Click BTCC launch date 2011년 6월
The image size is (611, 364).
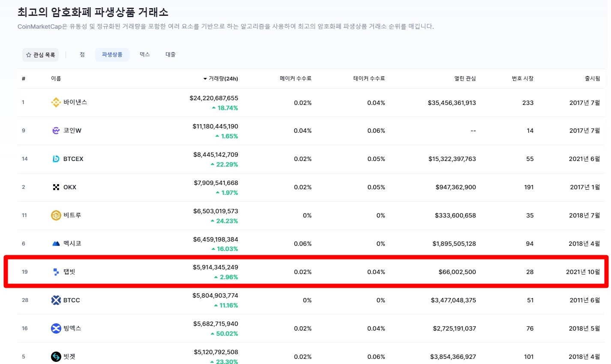pos(585,300)
